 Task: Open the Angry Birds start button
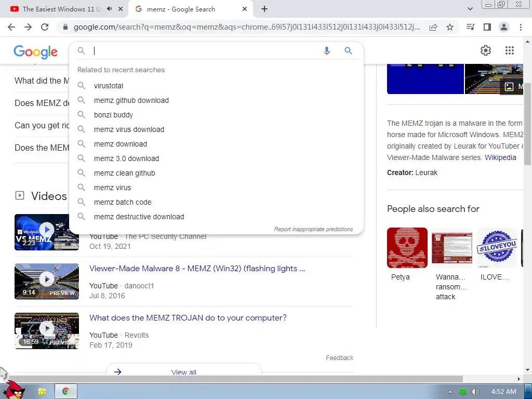click(14, 390)
